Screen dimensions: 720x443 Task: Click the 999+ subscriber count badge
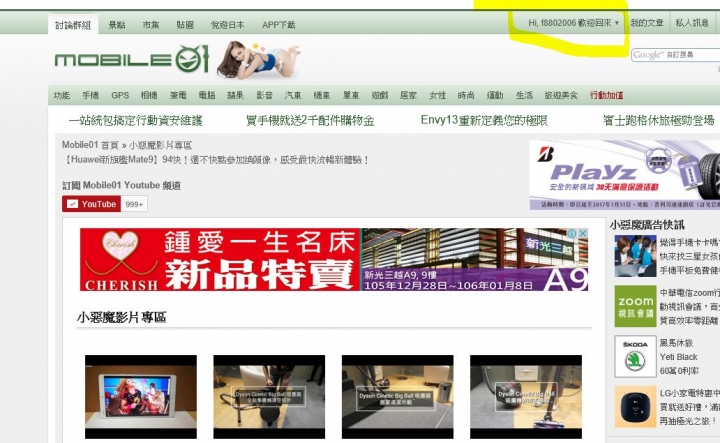pos(134,204)
